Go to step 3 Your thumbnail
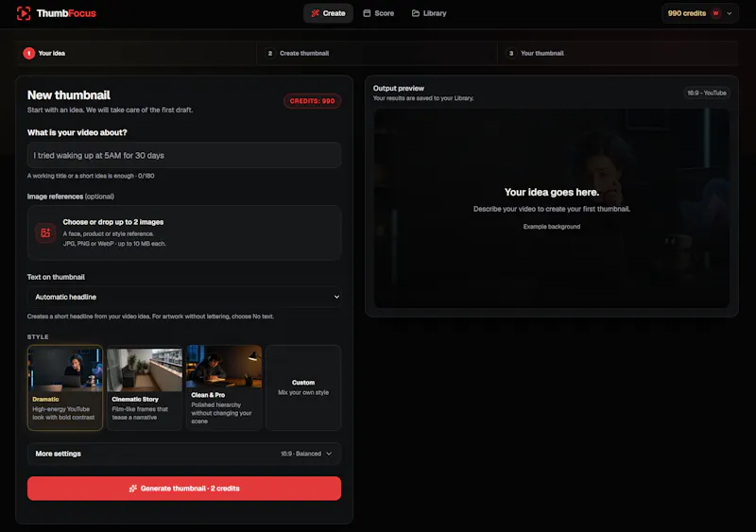756x532 pixels. 618,53
